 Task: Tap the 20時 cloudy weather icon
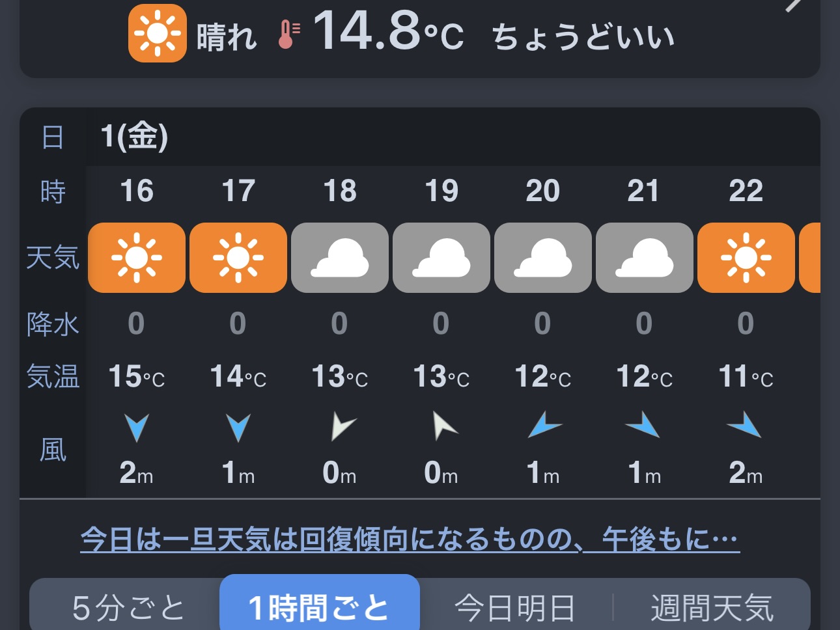(543, 258)
